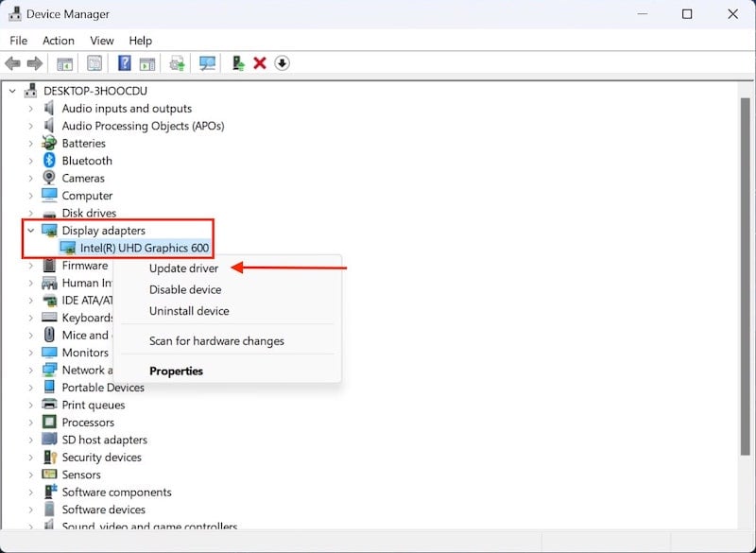756x553 pixels.
Task: Expand the Processors category
Action: (31, 423)
